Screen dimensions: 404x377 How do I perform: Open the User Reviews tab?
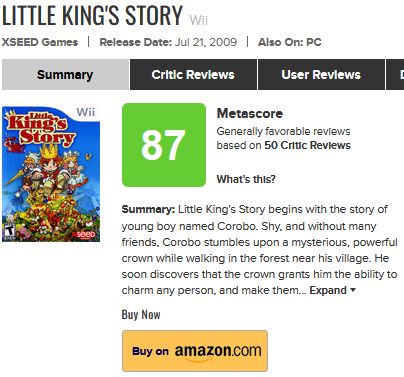click(x=321, y=75)
